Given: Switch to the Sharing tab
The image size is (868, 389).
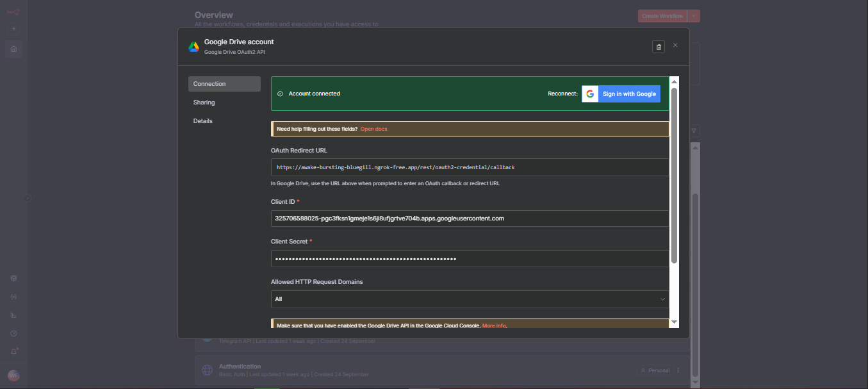Looking at the screenshot, I should (x=204, y=102).
